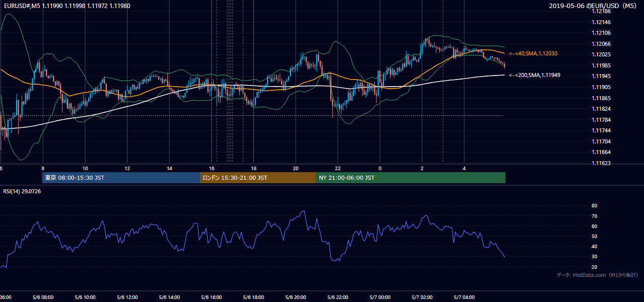This screenshot has width=644, height=302.
Task: Click the 5/7 02:00 time axis label
Action: pyautogui.click(x=422, y=297)
